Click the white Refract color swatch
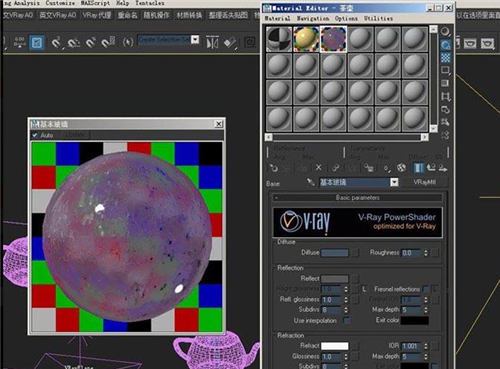 [x=335, y=346]
